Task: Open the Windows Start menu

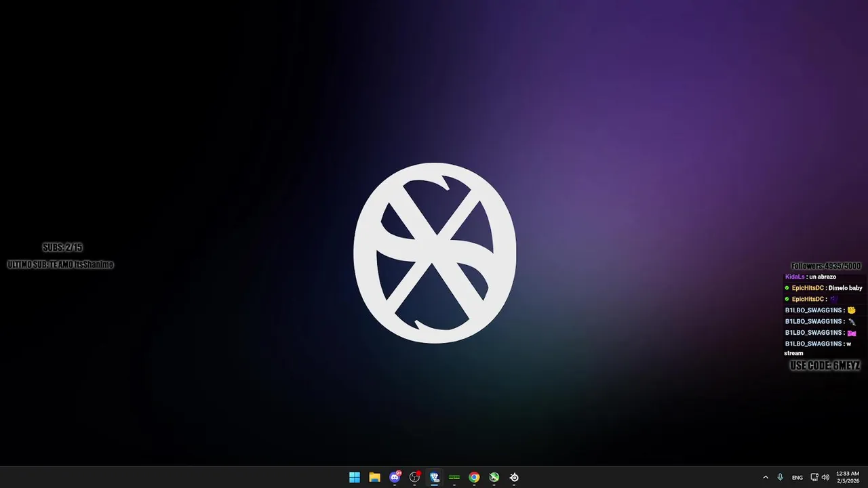Action: click(355, 477)
